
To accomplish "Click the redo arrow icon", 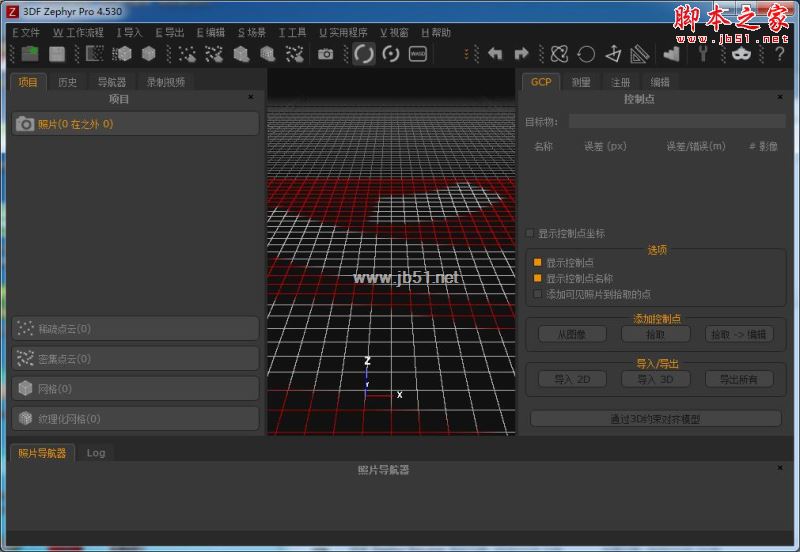I will coord(521,54).
